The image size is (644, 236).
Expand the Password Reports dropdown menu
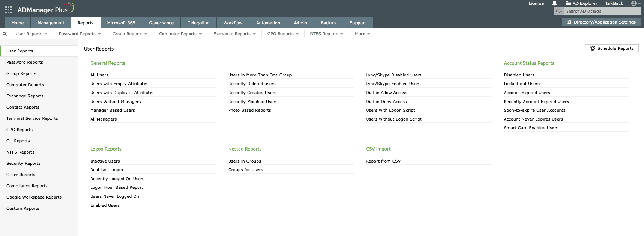coord(80,34)
